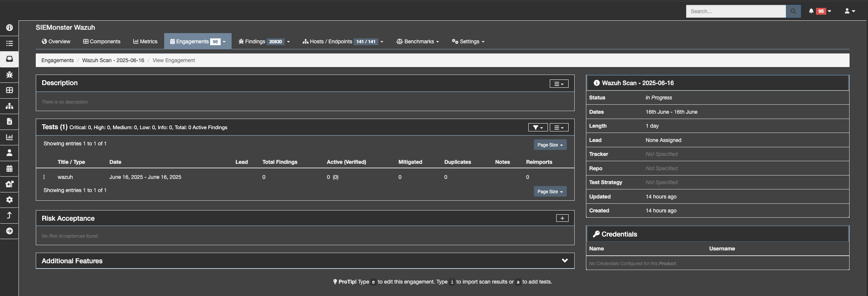The width and height of the screenshot is (868, 296).
Task: Click the bug findings icon in sidebar
Action: [x=9, y=75]
